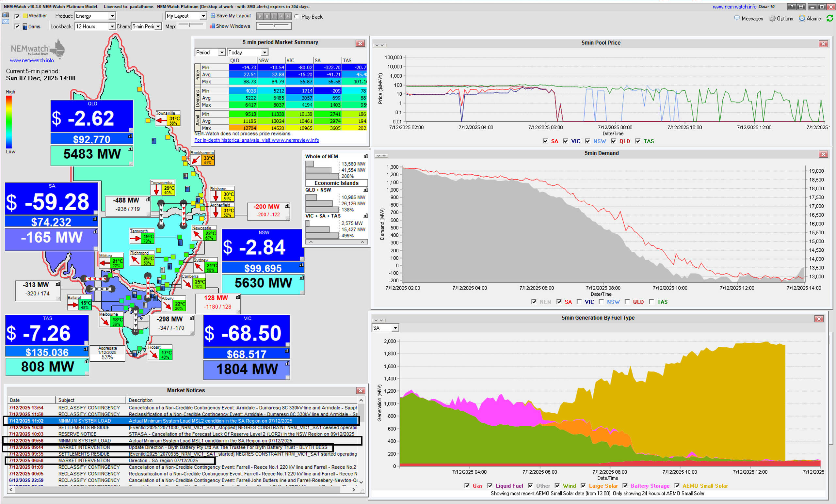
Task: Click Save My Layout
Action: (x=231, y=16)
